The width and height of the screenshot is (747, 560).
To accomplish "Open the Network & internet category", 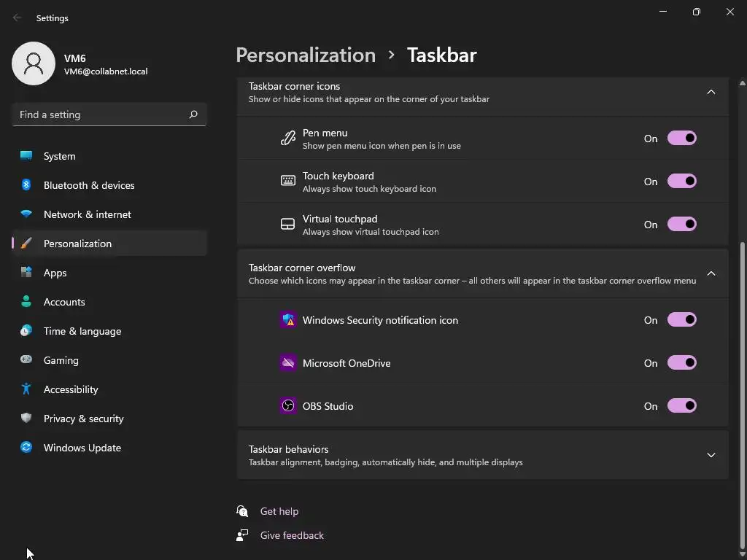I will click(88, 214).
